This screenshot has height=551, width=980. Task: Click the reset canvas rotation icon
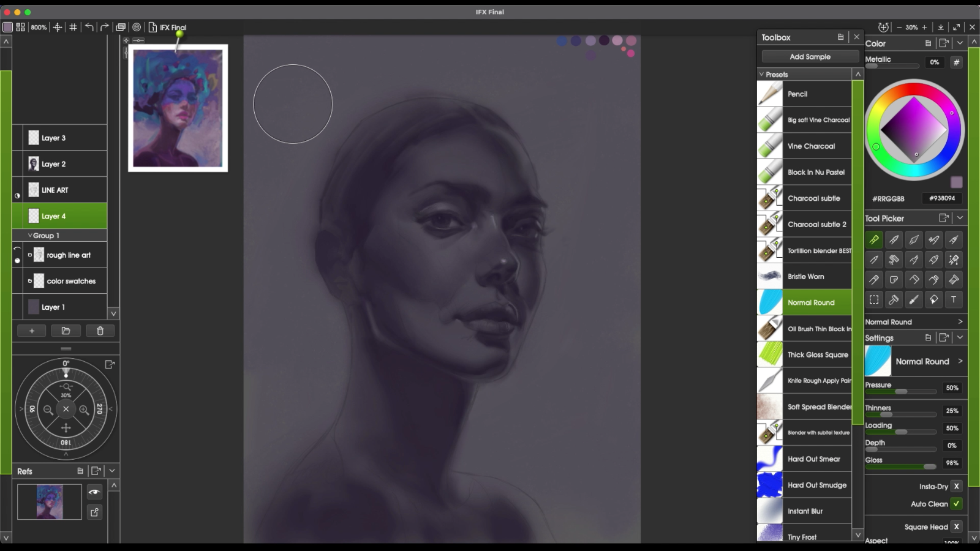(x=883, y=27)
